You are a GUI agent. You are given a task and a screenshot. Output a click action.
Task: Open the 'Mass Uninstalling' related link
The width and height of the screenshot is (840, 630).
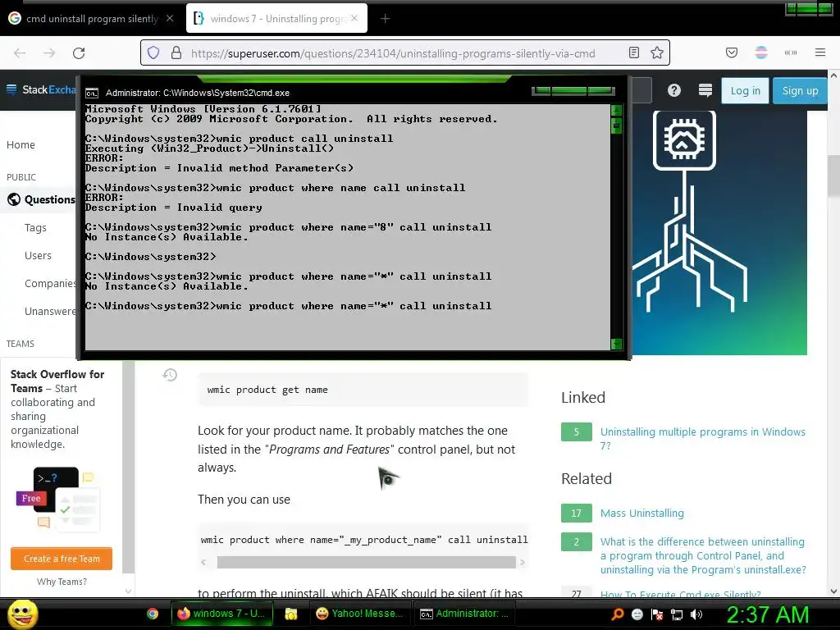641,514
